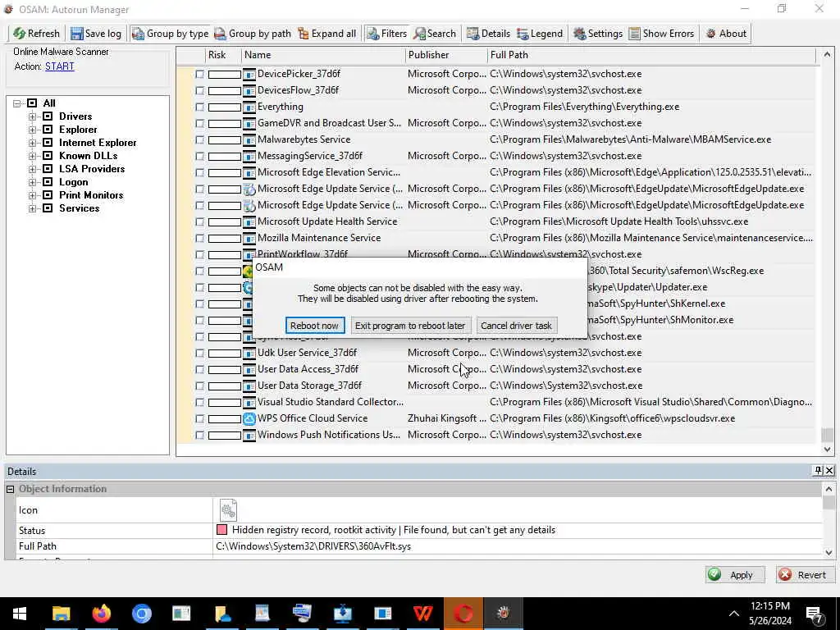
Task: Click the gear icon in the Icon row
Action: (x=228, y=510)
